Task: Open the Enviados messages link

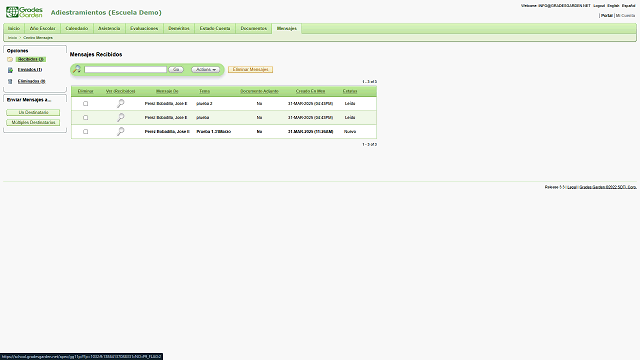Action: (30, 70)
